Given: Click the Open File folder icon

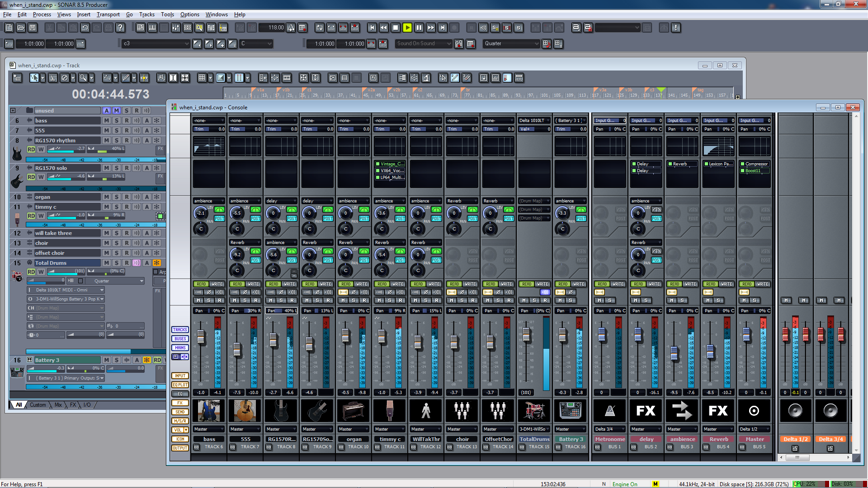Looking at the screenshot, I should (21, 28).
